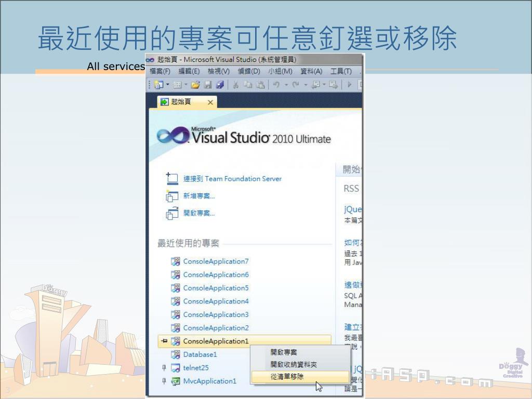Click the Open File folder icon
This screenshot has width=532, height=399.
coord(195,85)
